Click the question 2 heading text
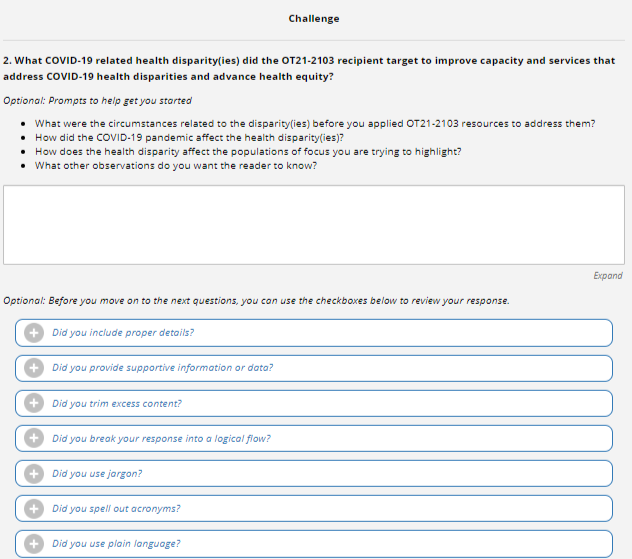The image size is (632, 559). click(308, 68)
